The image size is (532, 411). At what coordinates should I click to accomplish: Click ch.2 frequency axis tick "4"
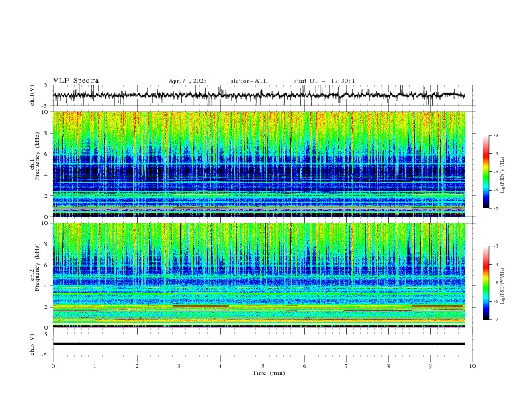point(48,286)
